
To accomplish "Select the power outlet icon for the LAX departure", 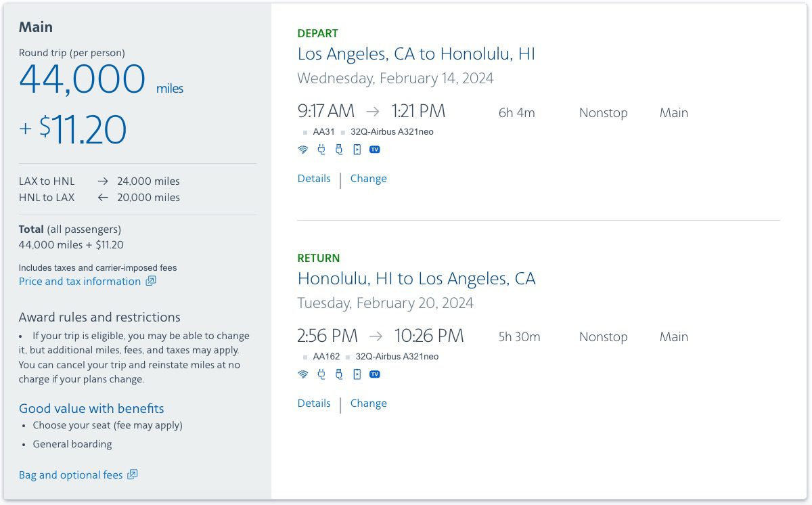I will point(321,149).
